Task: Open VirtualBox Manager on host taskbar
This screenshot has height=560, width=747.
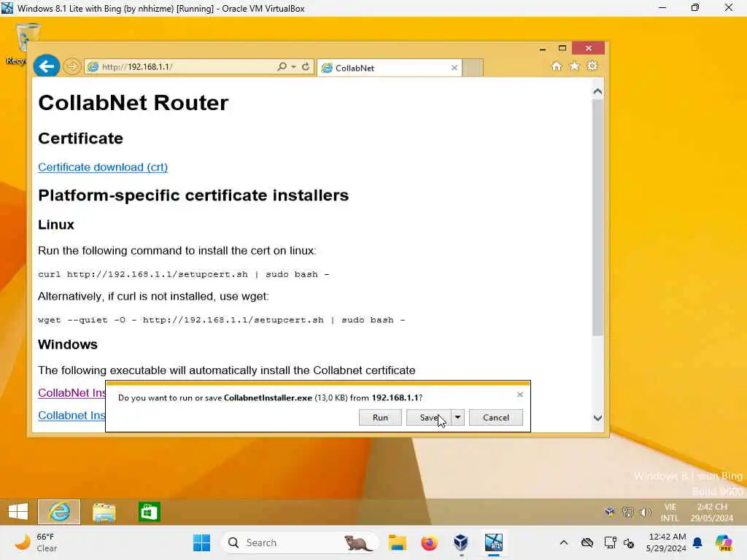Action: (x=461, y=542)
